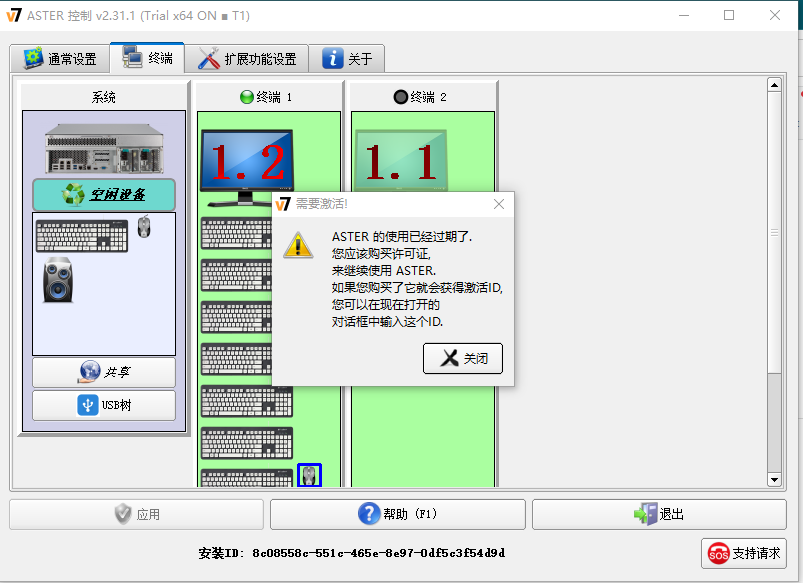
Task: Select the fifth keyboard in 终端 1
Action: click(x=247, y=401)
